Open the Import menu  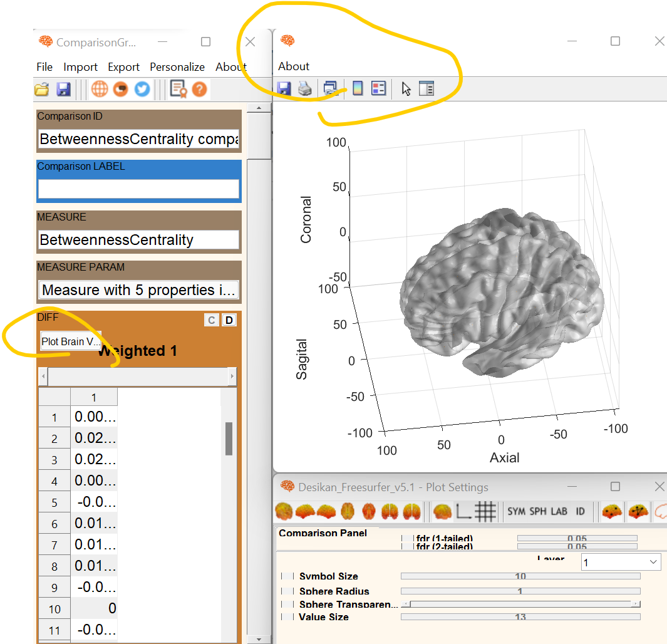[x=80, y=66]
